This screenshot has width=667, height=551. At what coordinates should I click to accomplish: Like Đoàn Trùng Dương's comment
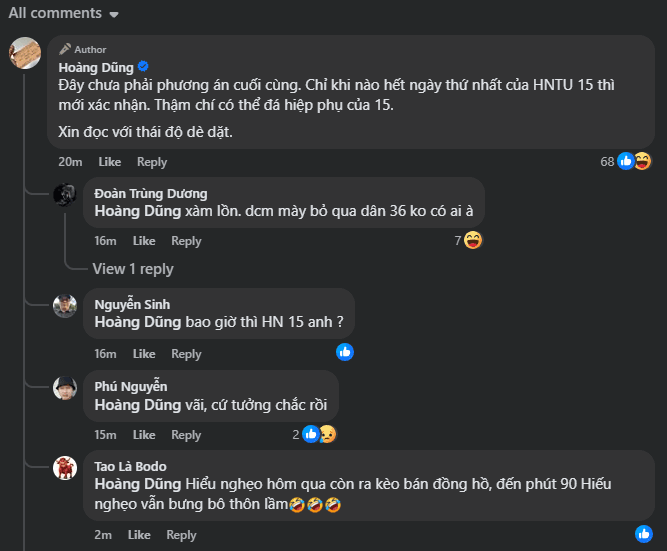[144, 241]
